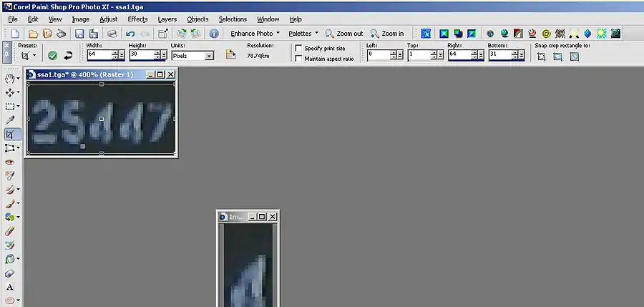The image size is (644, 307).
Task: Select the Red Eye tool
Action: coord(10,162)
